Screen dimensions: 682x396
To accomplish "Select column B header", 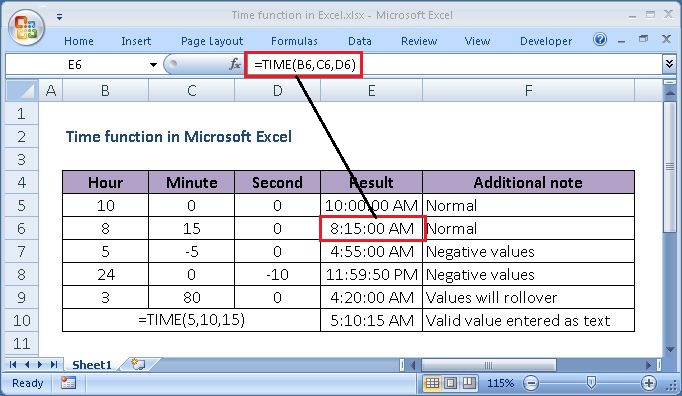I will [105, 91].
